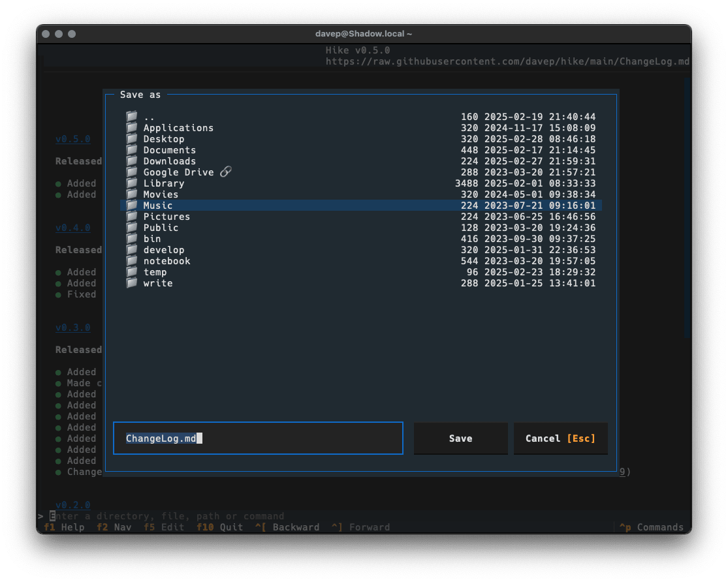Screen dimensions: 728x582
Task: Open the Documents directory entry
Action: pyautogui.click(x=170, y=150)
